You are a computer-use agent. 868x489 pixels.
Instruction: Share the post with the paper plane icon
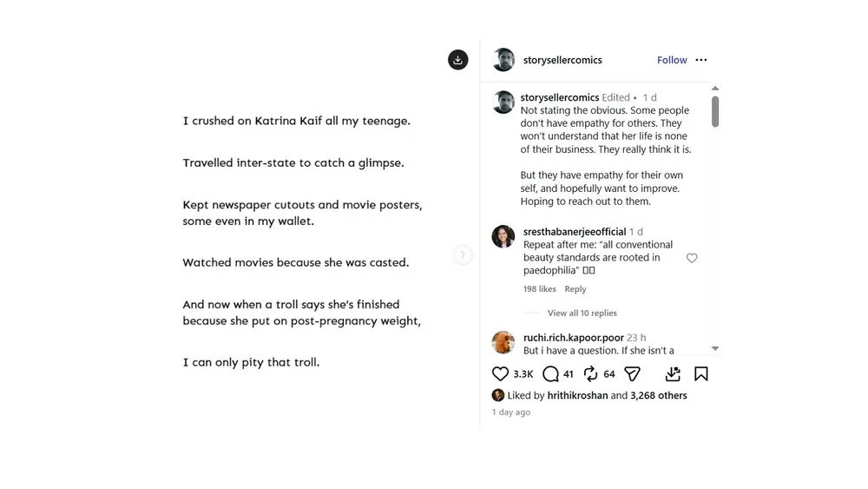[x=632, y=373]
